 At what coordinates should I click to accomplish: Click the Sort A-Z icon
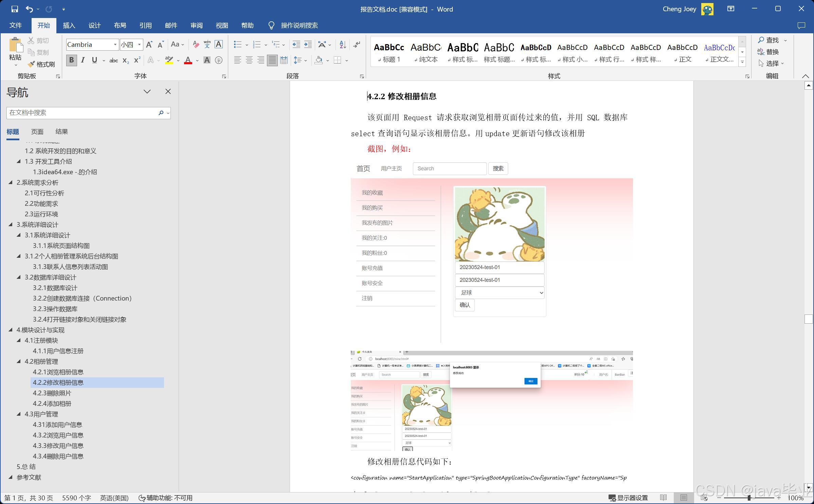coord(343,44)
